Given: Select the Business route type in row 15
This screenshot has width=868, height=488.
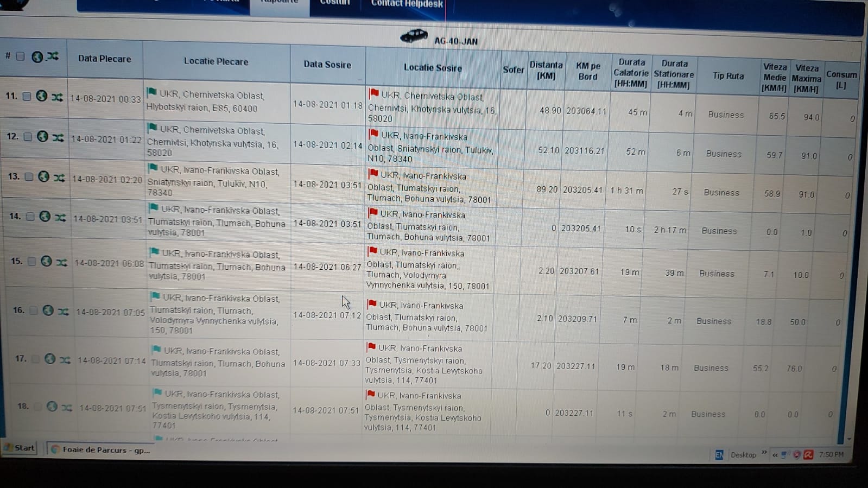Looking at the screenshot, I should tap(717, 274).
